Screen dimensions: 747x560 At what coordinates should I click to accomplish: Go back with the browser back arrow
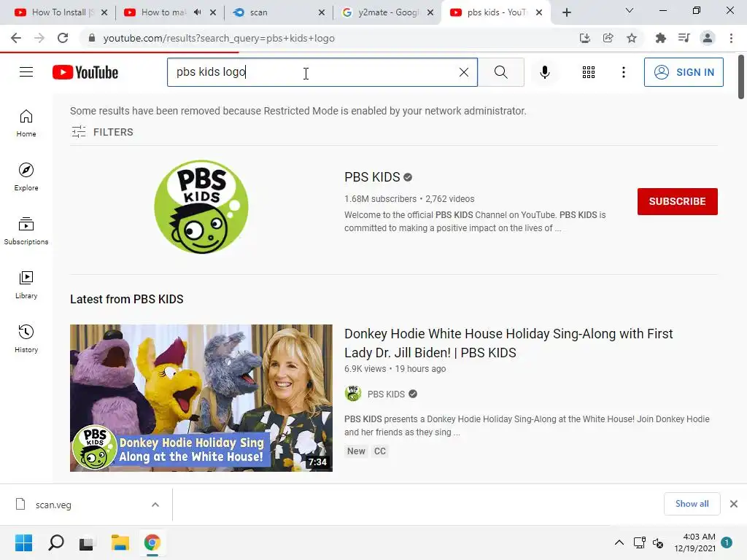click(16, 38)
